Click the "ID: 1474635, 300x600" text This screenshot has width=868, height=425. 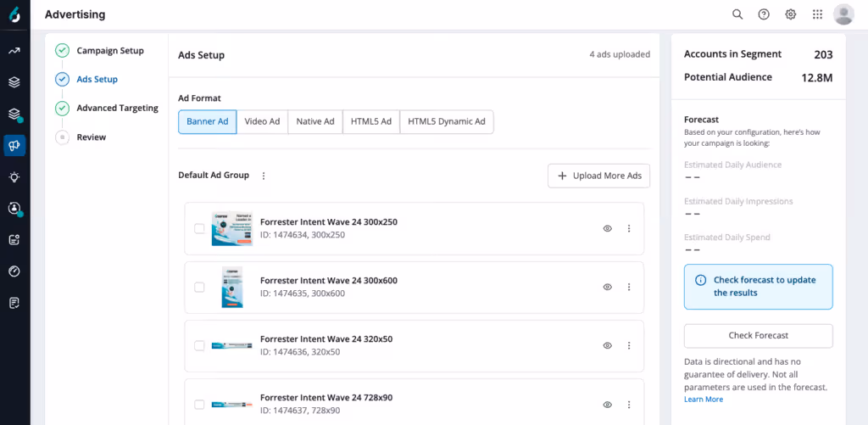303,294
